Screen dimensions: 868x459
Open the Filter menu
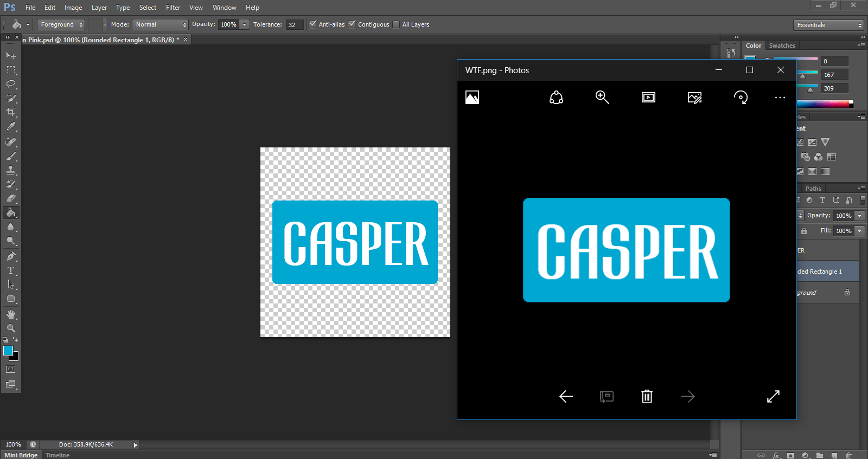pyautogui.click(x=173, y=8)
